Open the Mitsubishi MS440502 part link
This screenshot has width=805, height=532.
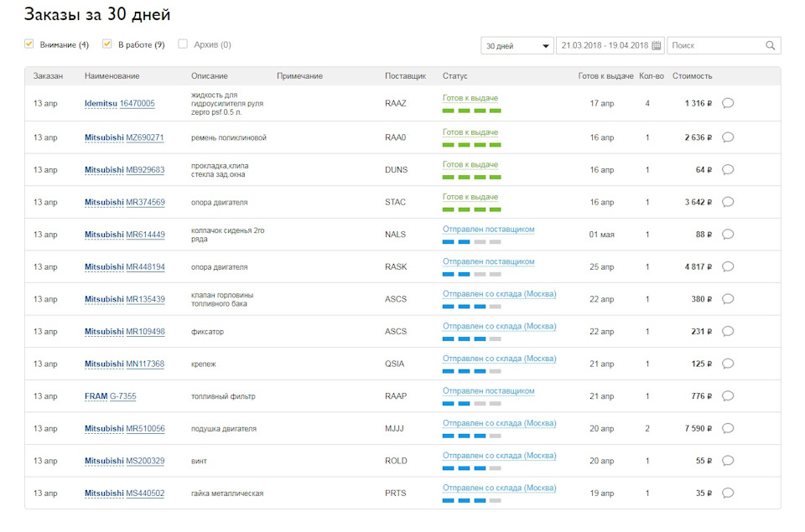point(125,493)
